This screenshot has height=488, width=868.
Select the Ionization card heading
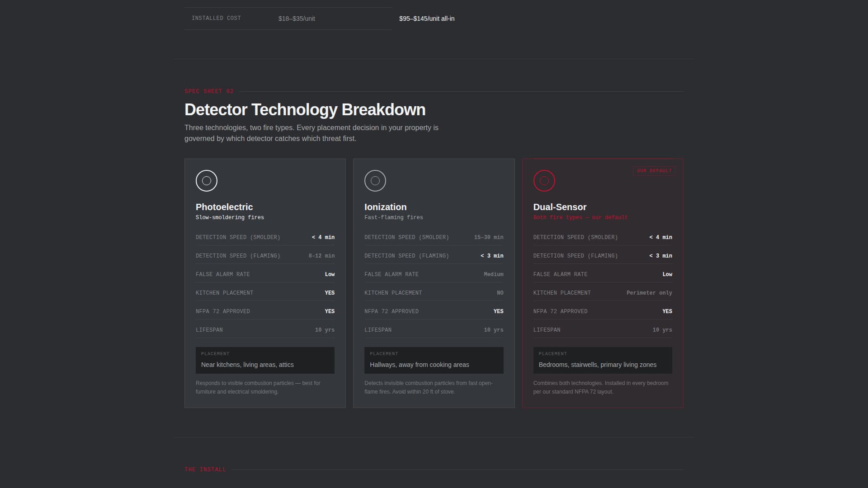point(385,207)
